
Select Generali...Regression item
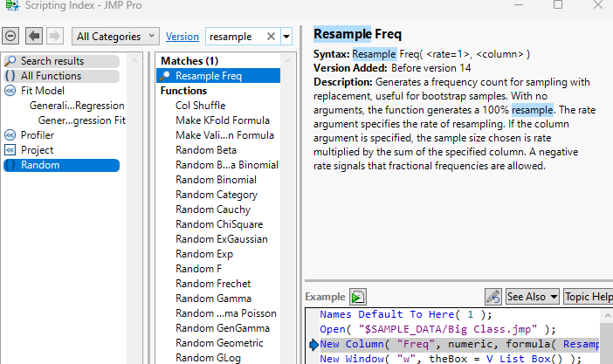(77, 106)
